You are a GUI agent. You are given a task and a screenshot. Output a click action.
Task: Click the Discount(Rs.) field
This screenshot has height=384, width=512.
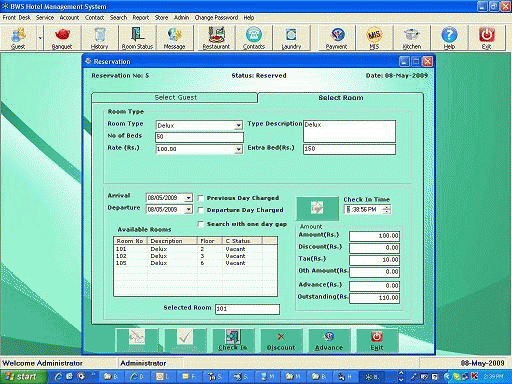pos(374,248)
